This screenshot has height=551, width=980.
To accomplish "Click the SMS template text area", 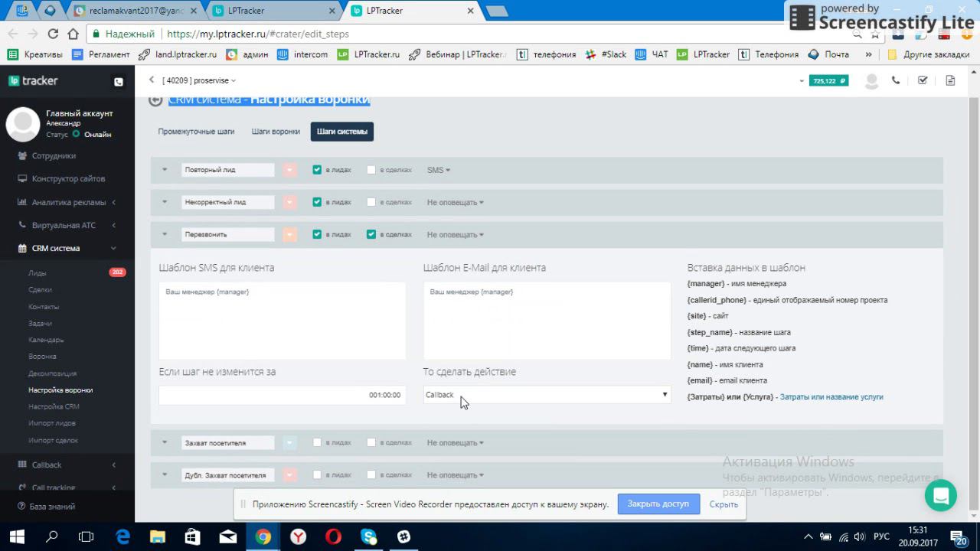I will coord(282,321).
